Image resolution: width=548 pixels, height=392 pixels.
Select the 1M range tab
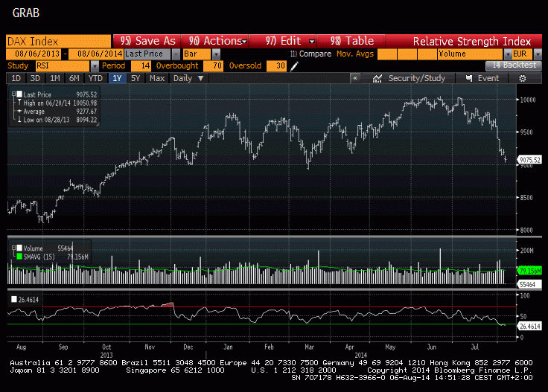(54, 78)
